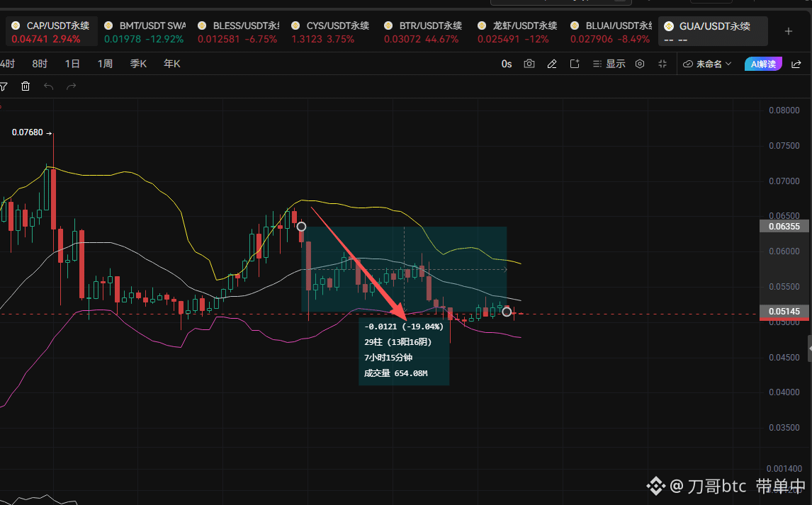Select the measurement start circle handle
The image size is (812, 505).
301,227
